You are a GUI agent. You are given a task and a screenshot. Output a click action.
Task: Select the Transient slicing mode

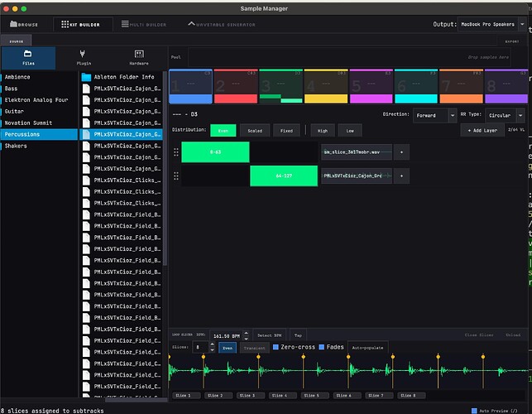(254, 348)
